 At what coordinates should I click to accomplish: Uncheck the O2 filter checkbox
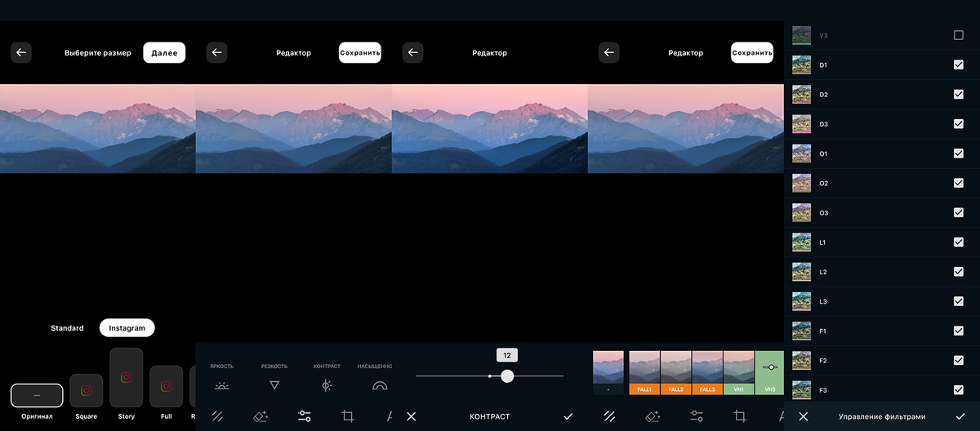(x=959, y=183)
